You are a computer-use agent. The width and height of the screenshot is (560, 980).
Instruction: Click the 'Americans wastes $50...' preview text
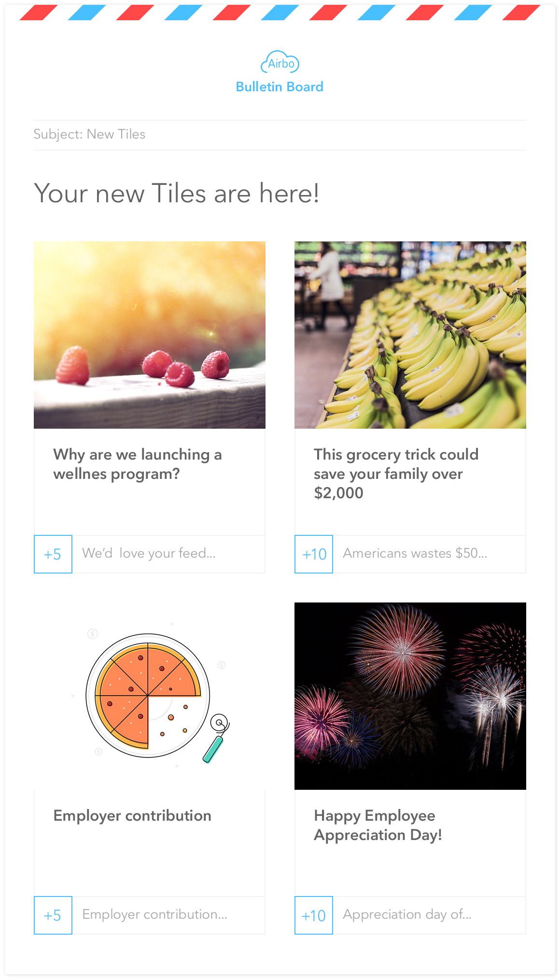point(415,553)
